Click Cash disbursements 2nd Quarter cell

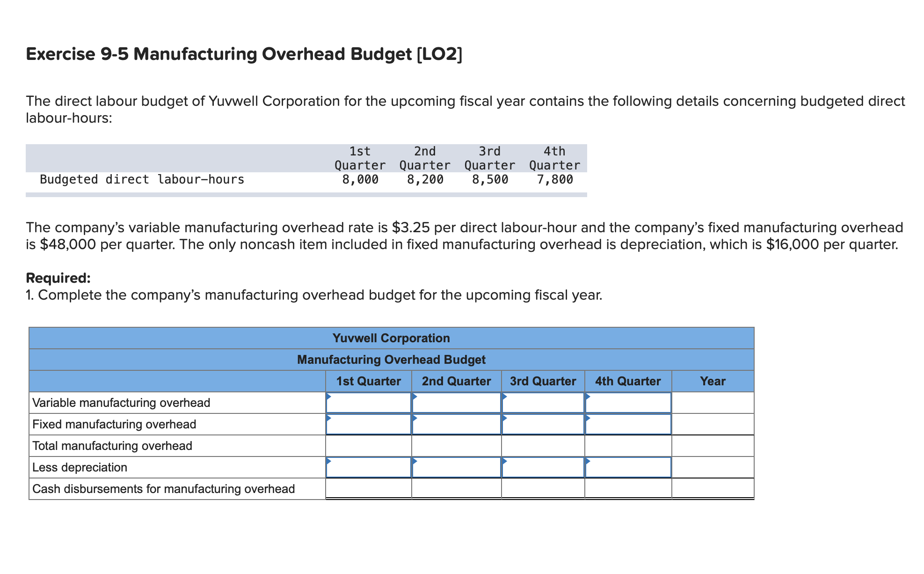click(457, 489)
